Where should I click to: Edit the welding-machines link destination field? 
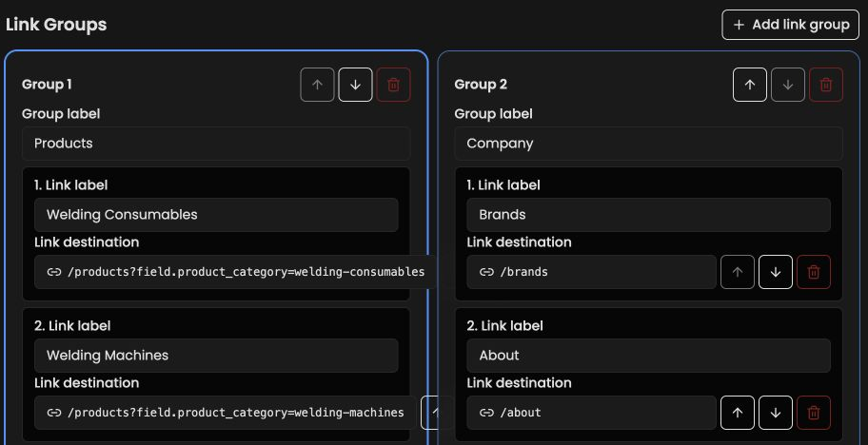point(226,413)
